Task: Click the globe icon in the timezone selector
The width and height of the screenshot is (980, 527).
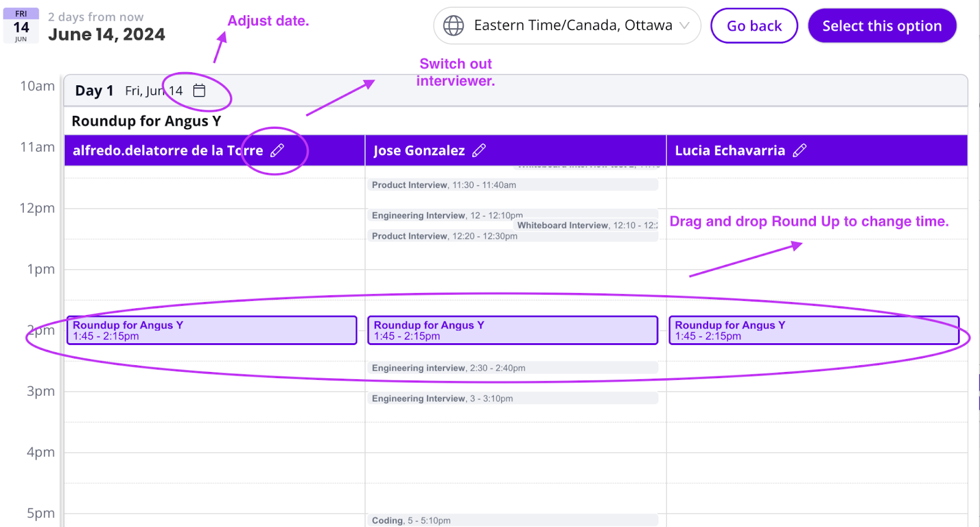Action: click(x=453, y=25)
